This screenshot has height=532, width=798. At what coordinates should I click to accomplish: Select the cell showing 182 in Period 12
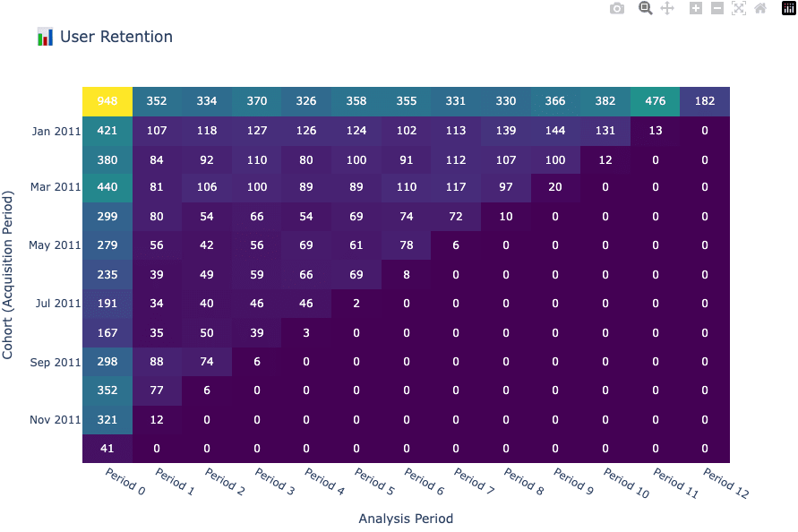point(705,101)
